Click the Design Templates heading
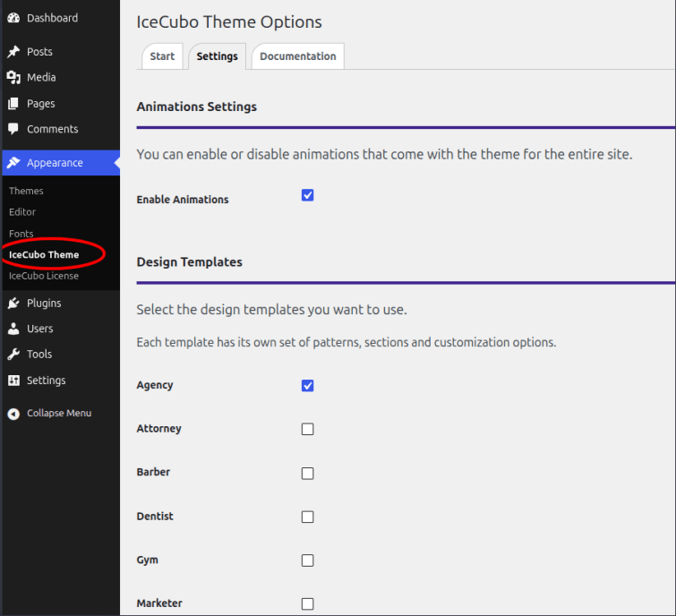The height and width of the screenshot is (616, 676). (189, 262)
